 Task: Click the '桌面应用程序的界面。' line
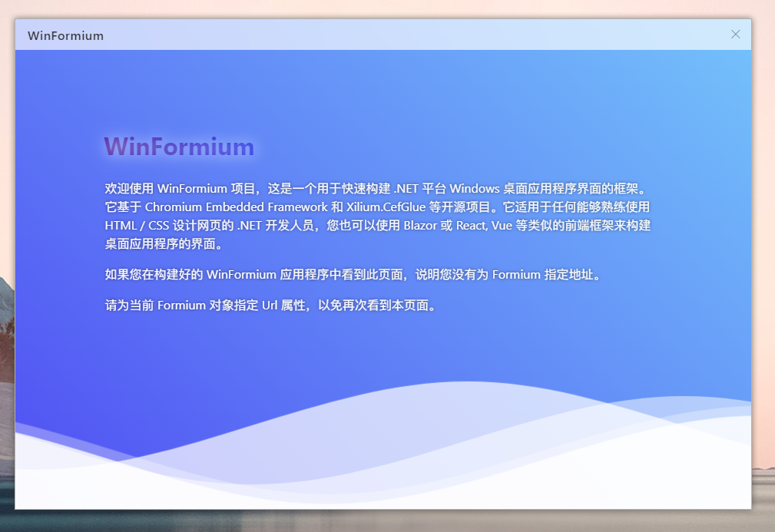pyautogui.click(x=164, y=245)
